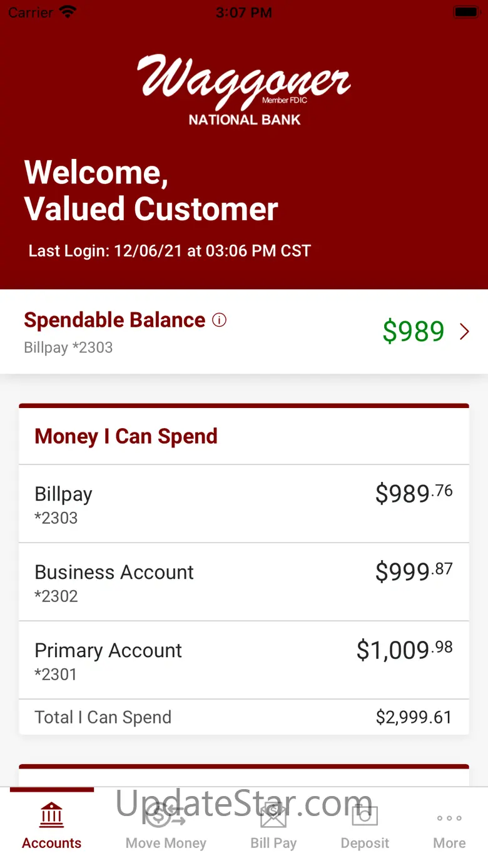Tap the Total I Can Spend row
This screenshot has height=868, width=488.
click(x=243, y=717)
